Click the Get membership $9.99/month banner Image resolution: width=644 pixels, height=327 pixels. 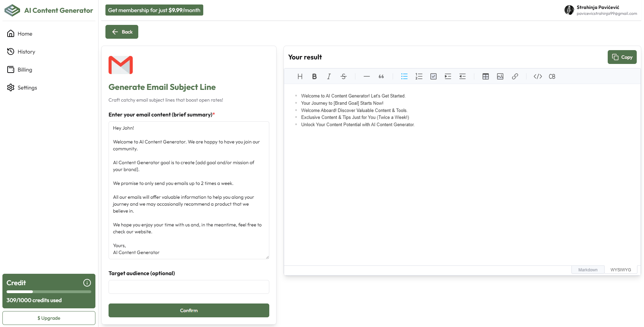(x=154, y=10)
